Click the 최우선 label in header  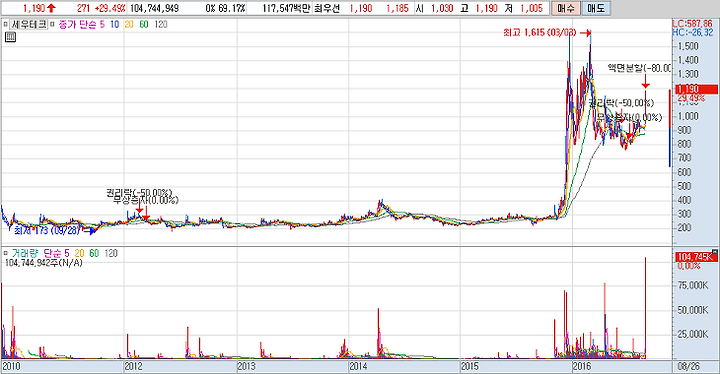327,8
